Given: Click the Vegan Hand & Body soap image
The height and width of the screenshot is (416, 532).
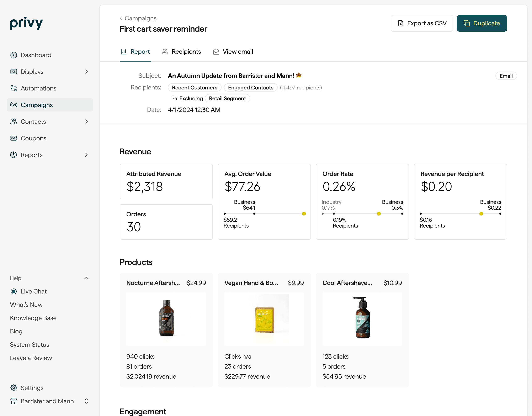Looking at the screenshot, I should (264, 319).
